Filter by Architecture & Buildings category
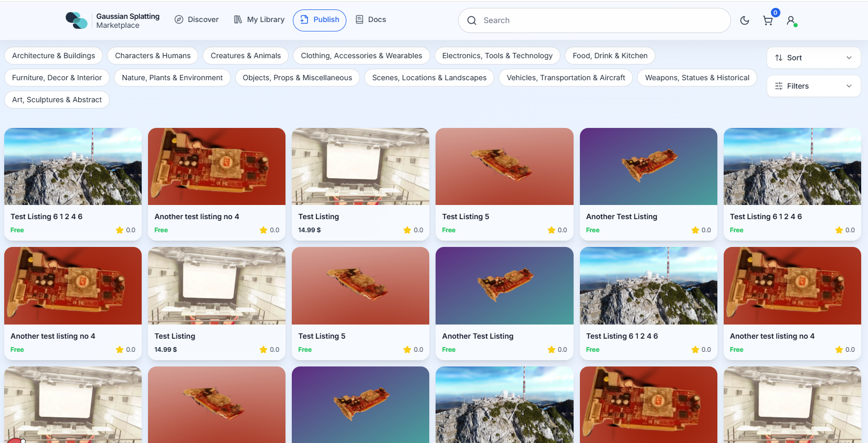 point(54,56)
